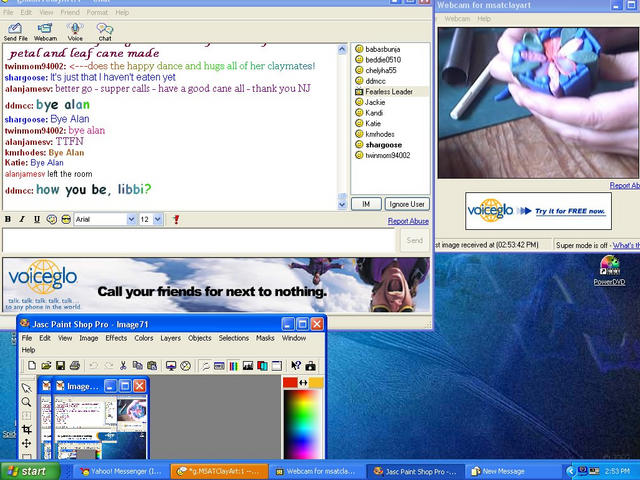Select Fearless Leader in the user list
The image size is (640, 480).
pos(389,92)
